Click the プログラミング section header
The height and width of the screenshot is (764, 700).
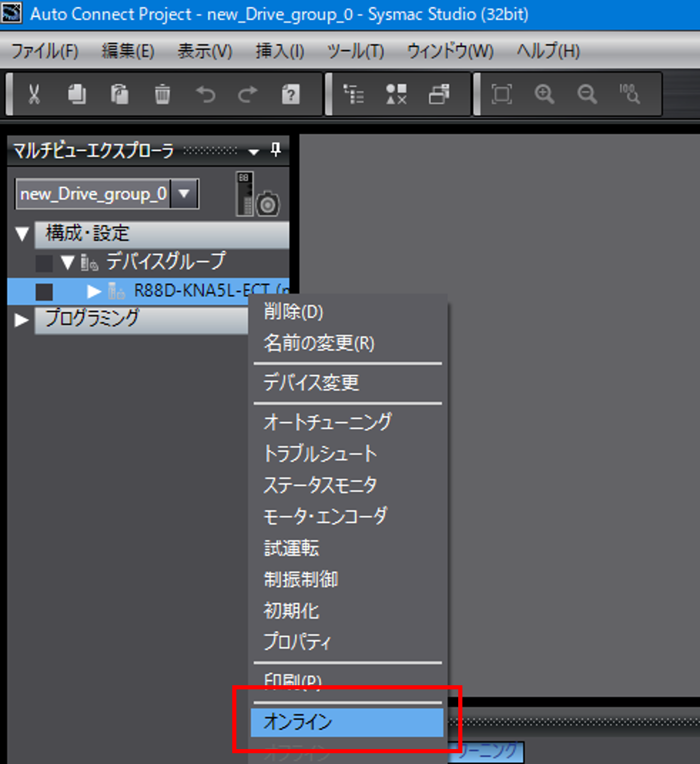click(141, 320)
